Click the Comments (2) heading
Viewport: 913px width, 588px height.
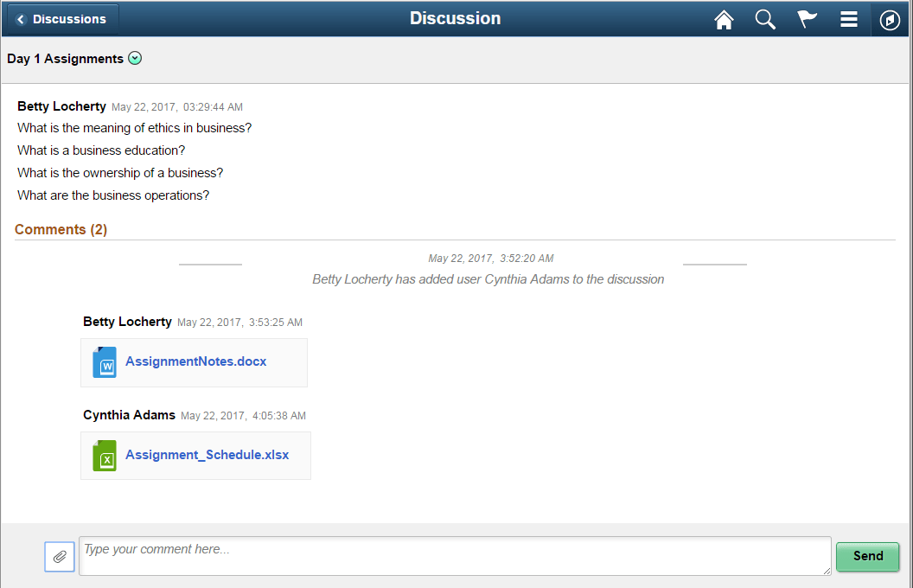point(61,229)
